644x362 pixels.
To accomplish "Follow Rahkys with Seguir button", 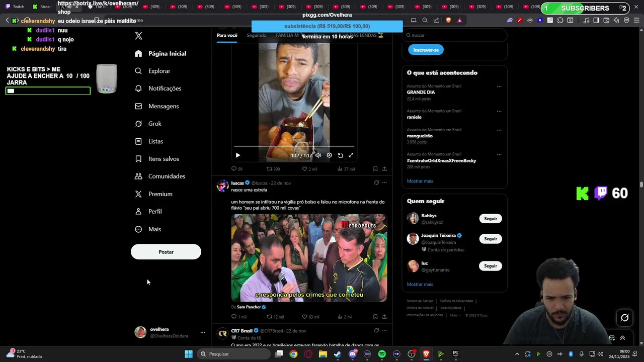I will pyautogui.click(x=491, y=219).
